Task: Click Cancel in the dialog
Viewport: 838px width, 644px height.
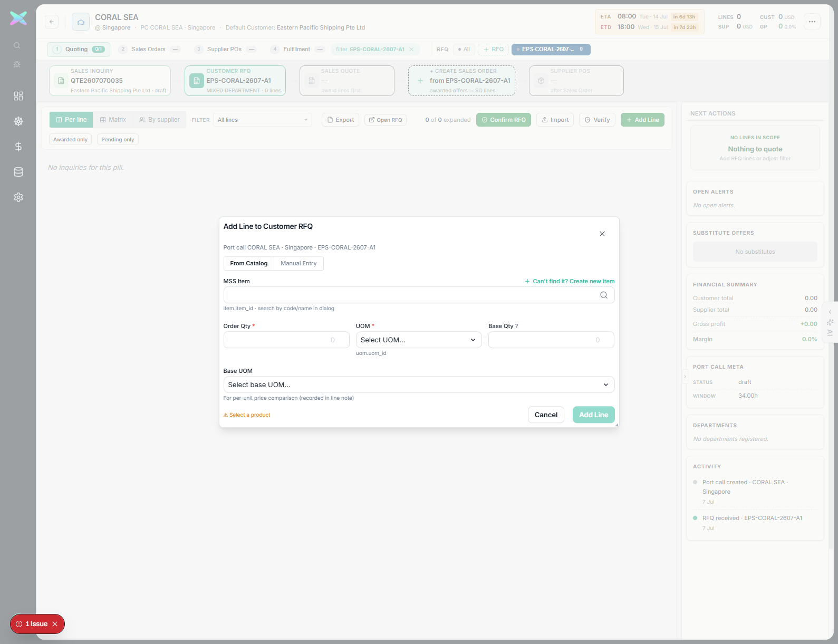Action: (x=546, y=415)
